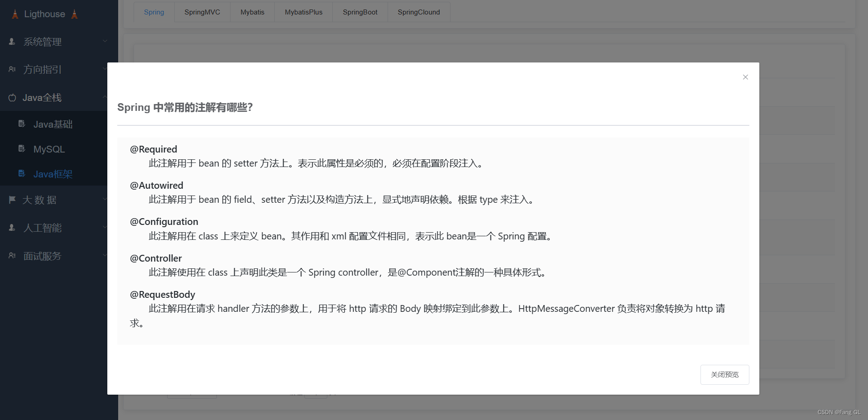
Task: Click the 方向指引 sidebar icon
Action: (12, 69)
